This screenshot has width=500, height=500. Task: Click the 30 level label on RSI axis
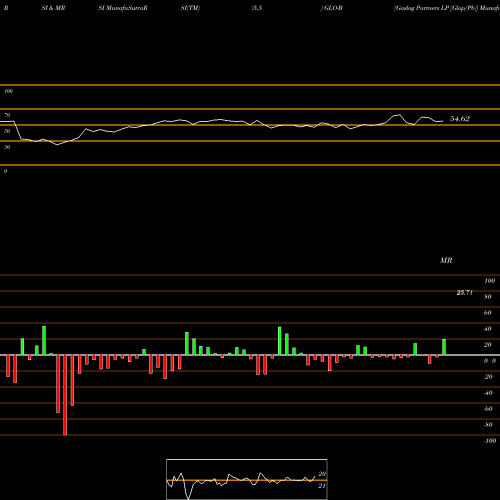tap(7, 147)
